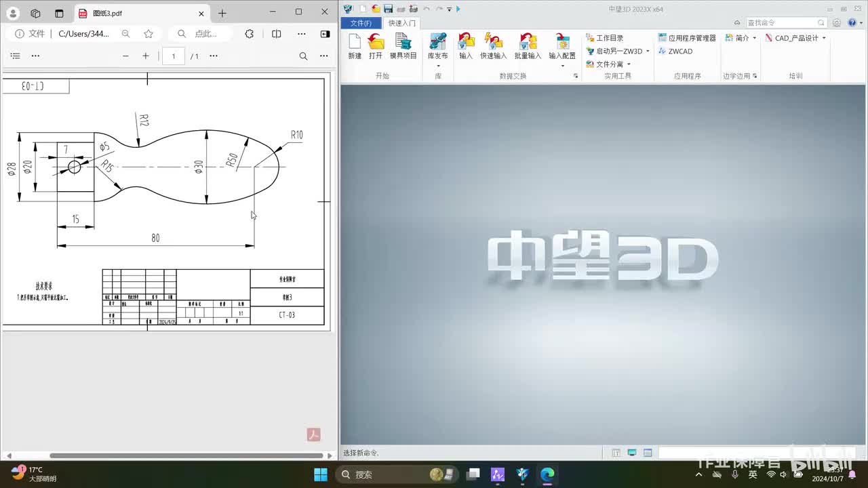Open Edge from the taskbar
Image resolution: width=868 pixels, height=488 pixels.
coord(547,474)
